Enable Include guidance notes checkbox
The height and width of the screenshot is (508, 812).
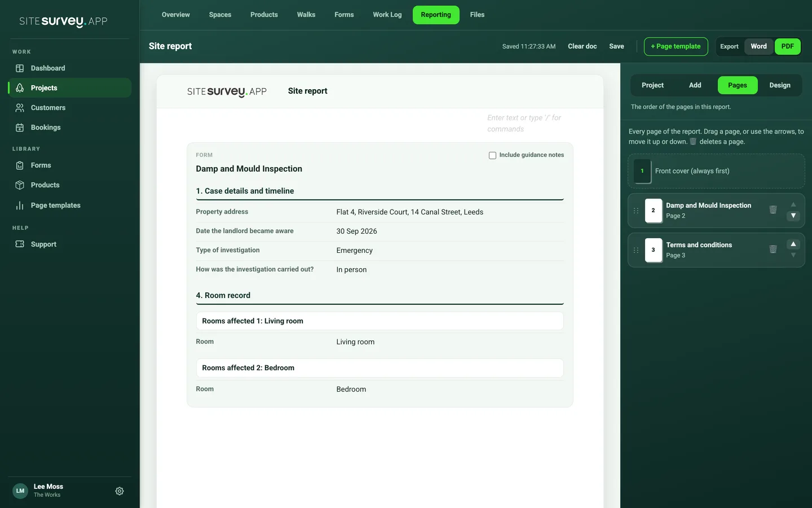pos(492,155)
